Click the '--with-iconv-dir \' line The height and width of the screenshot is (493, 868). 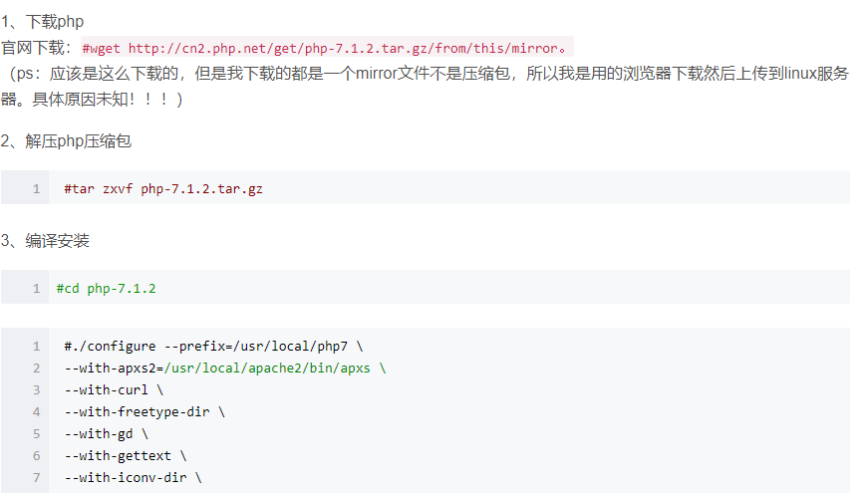(133, 477)
